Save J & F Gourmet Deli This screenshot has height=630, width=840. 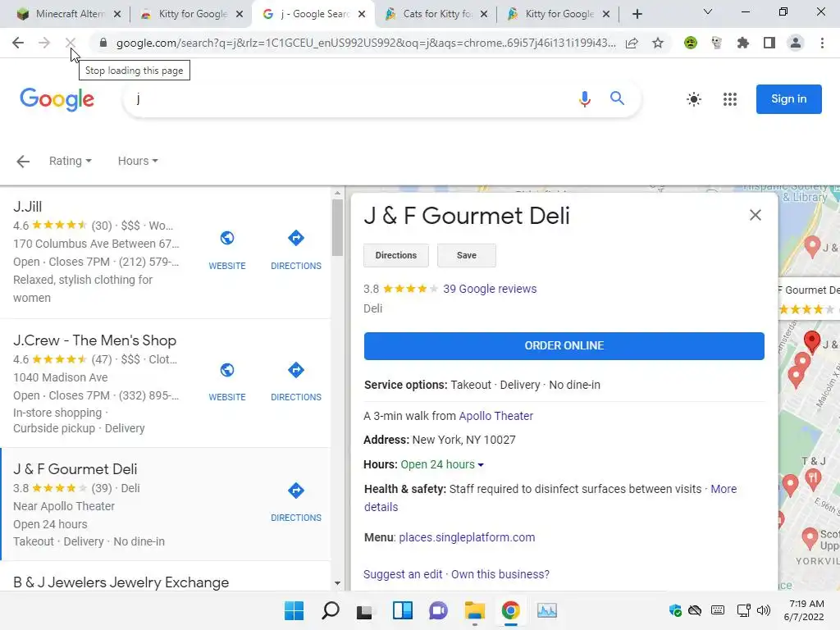(467, 256)
